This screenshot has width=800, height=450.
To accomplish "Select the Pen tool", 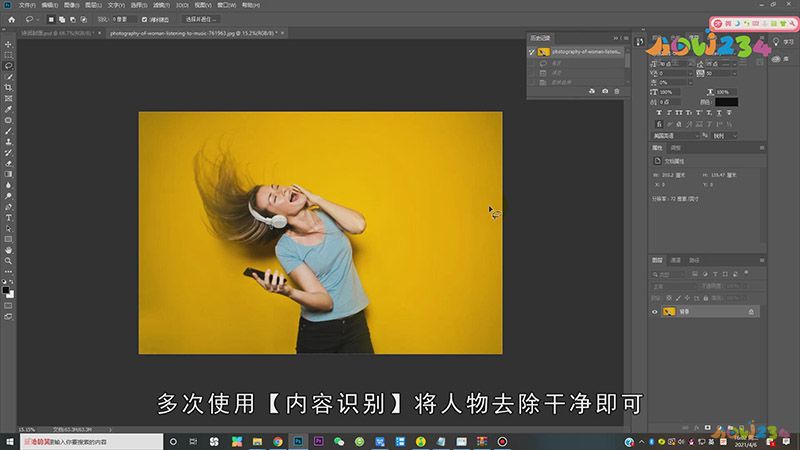I will (8, 207).
